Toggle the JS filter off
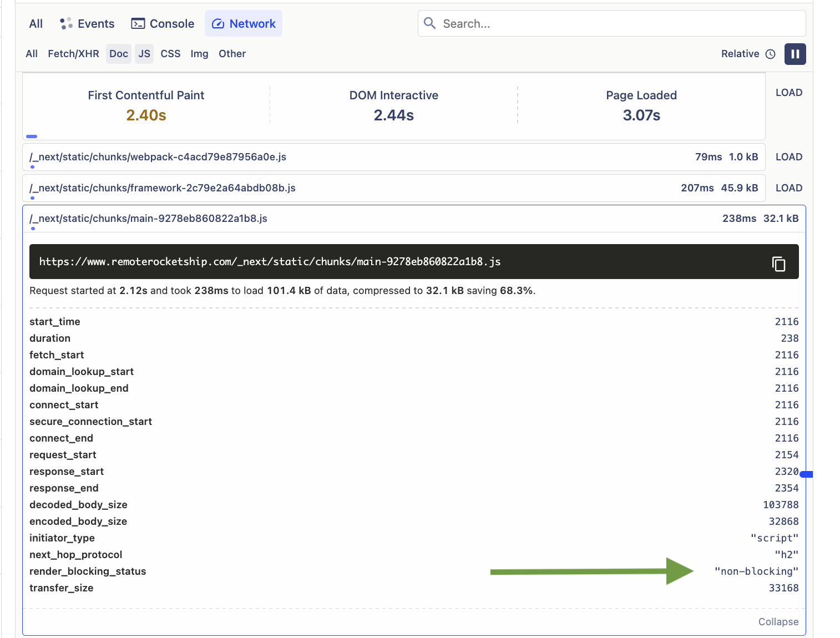Image resolution: width=840 pixels, height=638 pixels. point(144,54)
